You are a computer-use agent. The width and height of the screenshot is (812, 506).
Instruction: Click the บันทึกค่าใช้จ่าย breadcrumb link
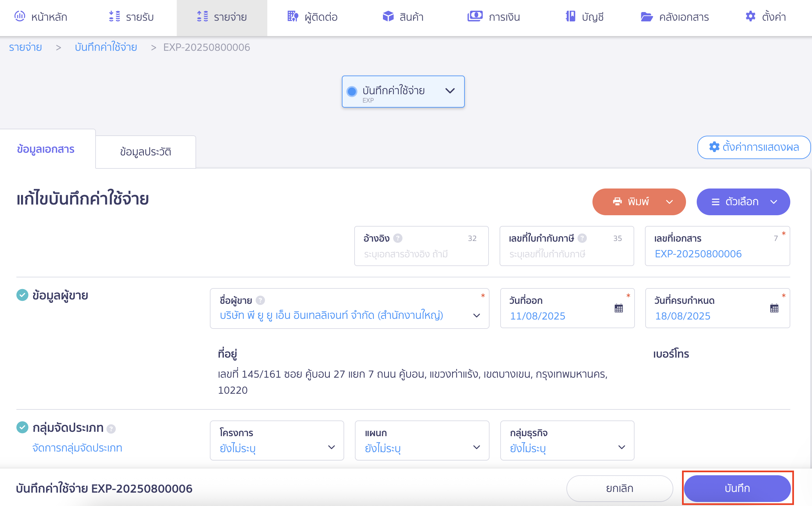click(106, 47)
